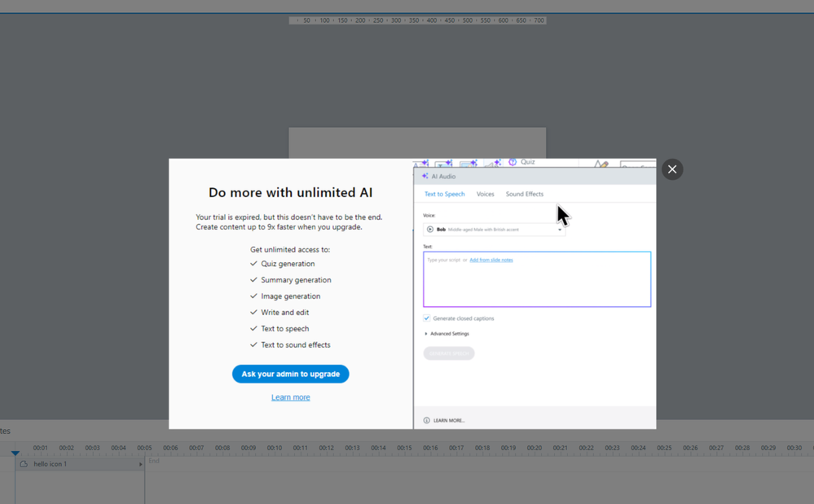The image size is (814, 504).
Task: Open the Bob voice dropdown arrow
Action: [x=560, y=230]
